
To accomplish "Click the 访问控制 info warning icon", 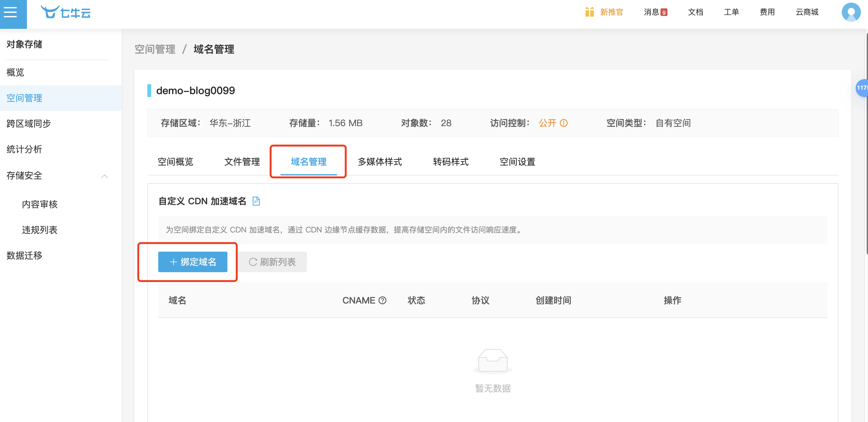I will tap(563, 123).
